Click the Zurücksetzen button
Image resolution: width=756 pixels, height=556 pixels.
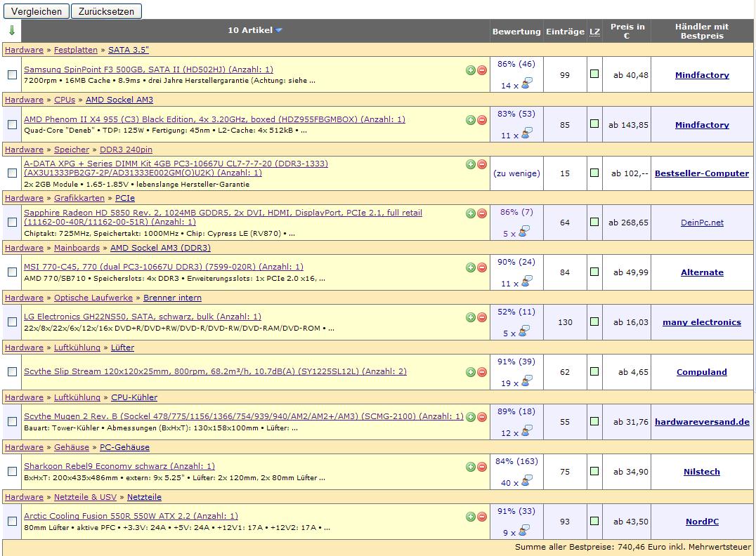tap(106, 11)
